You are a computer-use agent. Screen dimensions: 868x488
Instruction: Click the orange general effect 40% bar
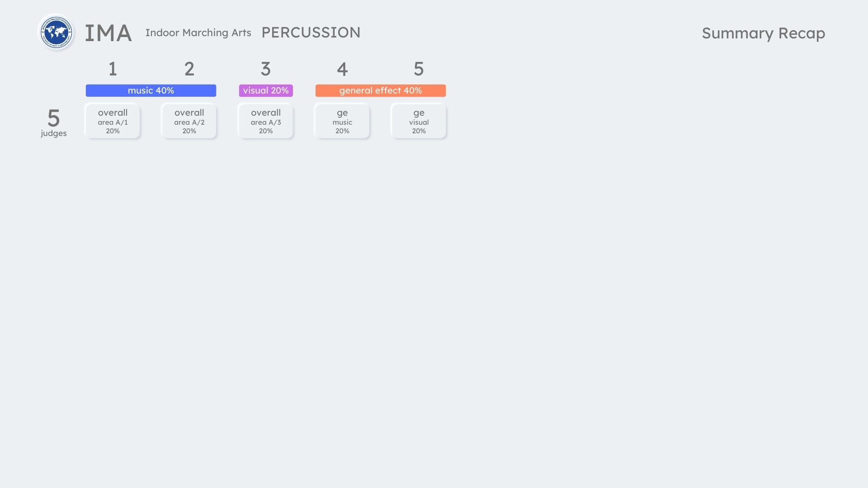click(x=380, y=90)
